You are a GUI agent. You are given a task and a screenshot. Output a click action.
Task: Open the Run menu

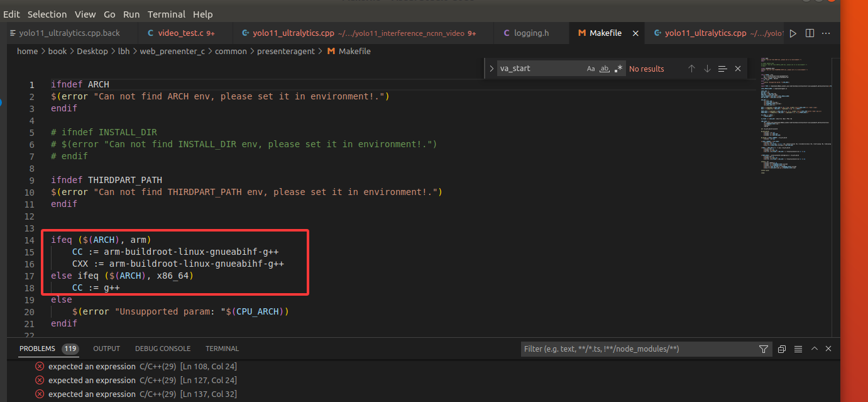(131, 14)
